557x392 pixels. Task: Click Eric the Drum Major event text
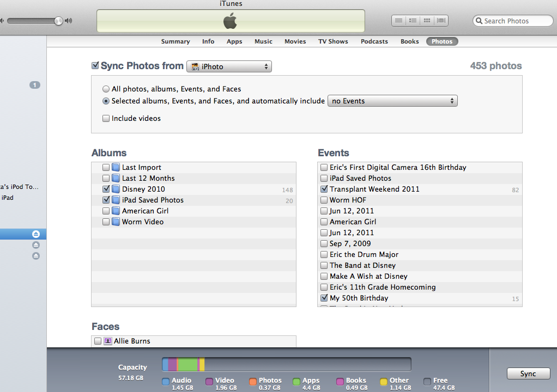click(364, 254)
